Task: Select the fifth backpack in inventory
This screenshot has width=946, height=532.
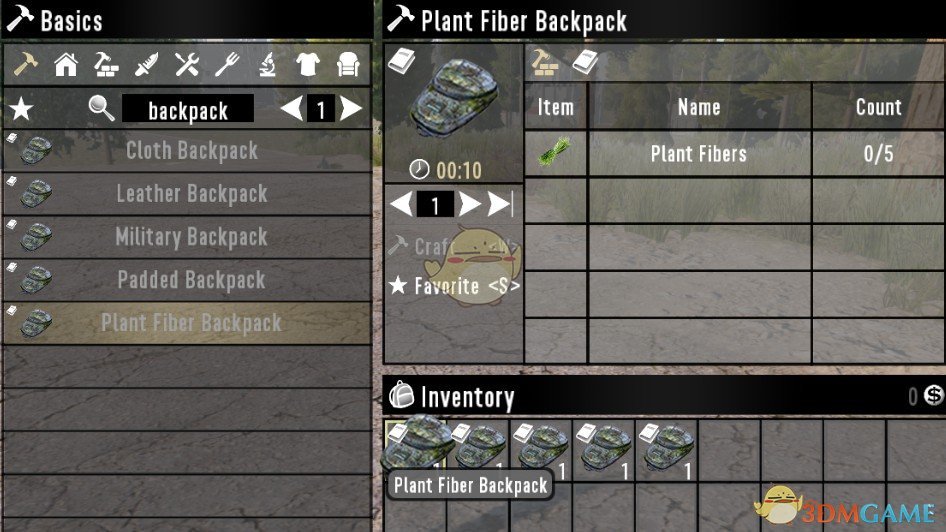Action: click(x=666, y=450)
